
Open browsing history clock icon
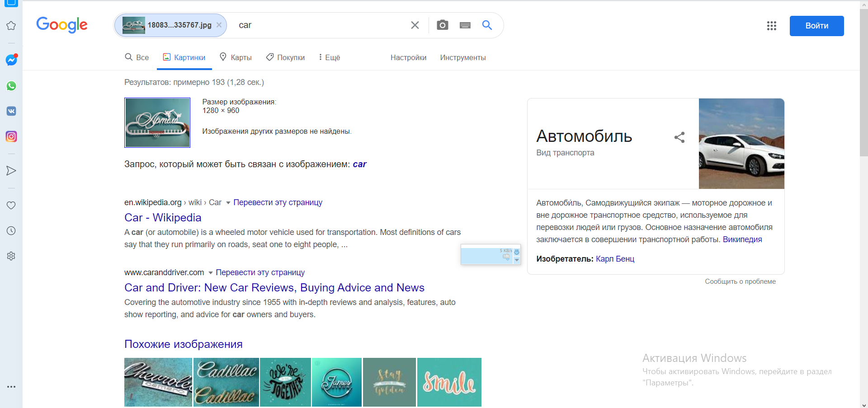tap(11, 231)
